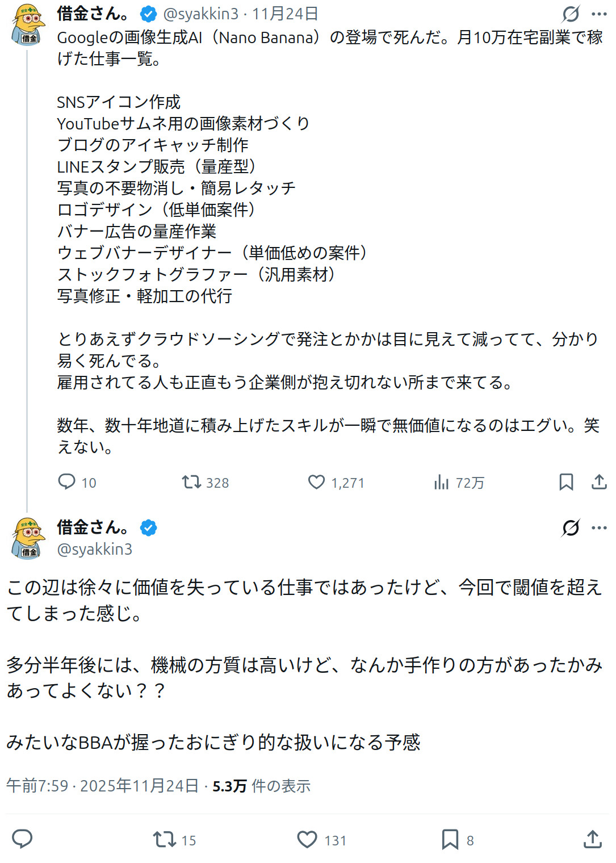The width and height of the screenshot is (616, 863).
Task: Like the first tweet with 1,271 likes
Action: [316, 482]
